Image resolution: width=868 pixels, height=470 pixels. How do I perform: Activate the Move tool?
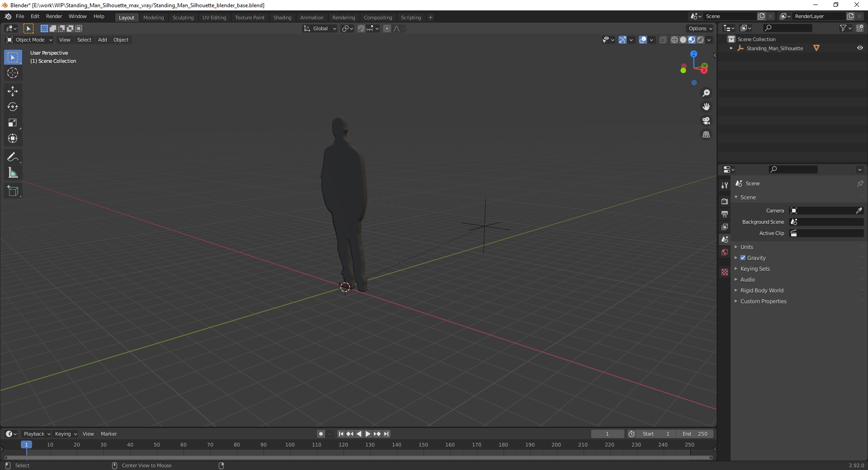[13, 91]
